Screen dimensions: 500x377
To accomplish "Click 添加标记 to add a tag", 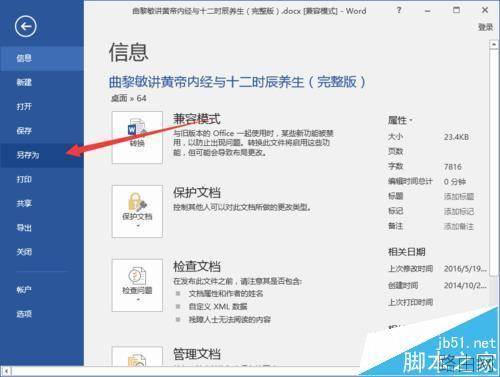I will 459,212.
